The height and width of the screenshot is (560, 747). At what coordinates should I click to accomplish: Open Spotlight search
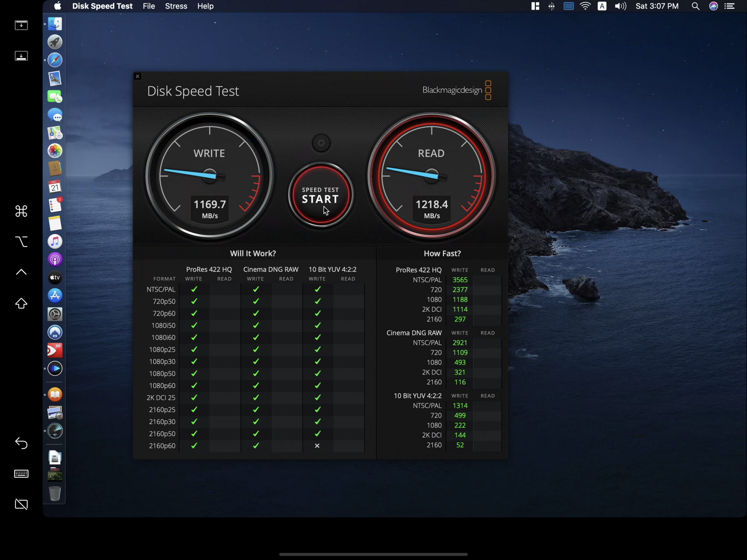coord(695,6)
